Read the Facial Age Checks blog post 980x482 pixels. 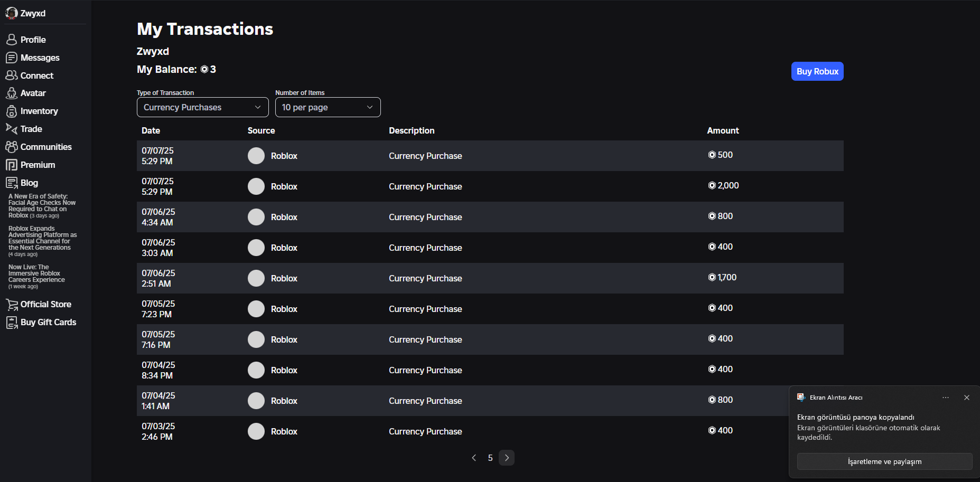click(x=42, y=206)
